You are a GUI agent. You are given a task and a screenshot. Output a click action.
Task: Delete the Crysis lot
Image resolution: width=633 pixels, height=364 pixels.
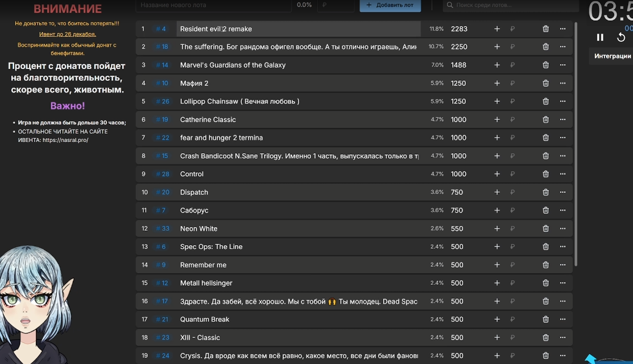point(545,356)
